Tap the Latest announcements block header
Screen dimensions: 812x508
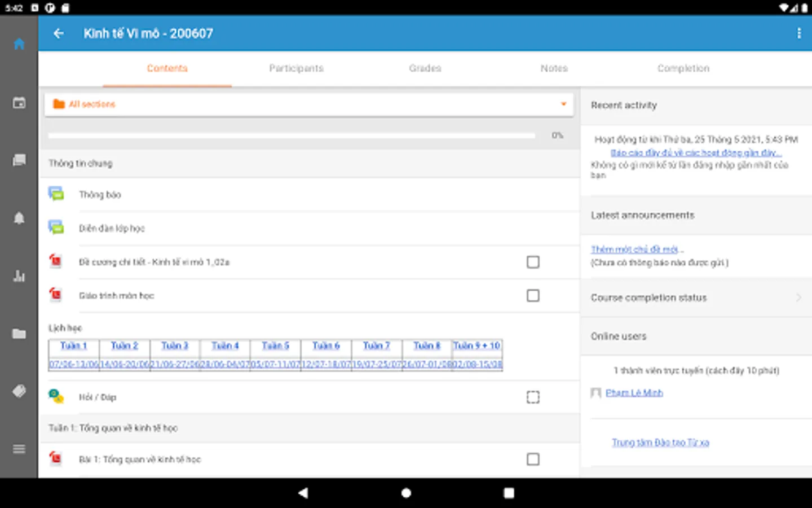[x=696, y=216]
